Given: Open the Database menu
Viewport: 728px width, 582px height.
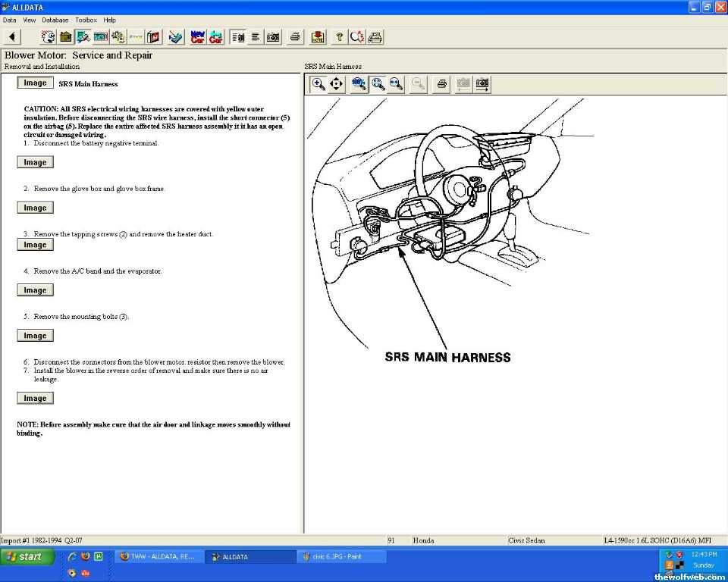Looking at the screenshot, I should (55, 20).
